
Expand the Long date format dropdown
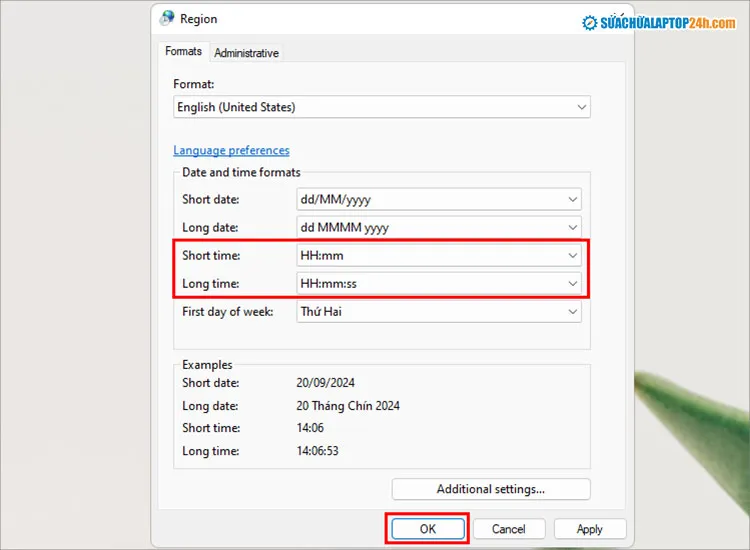point(439,227)
